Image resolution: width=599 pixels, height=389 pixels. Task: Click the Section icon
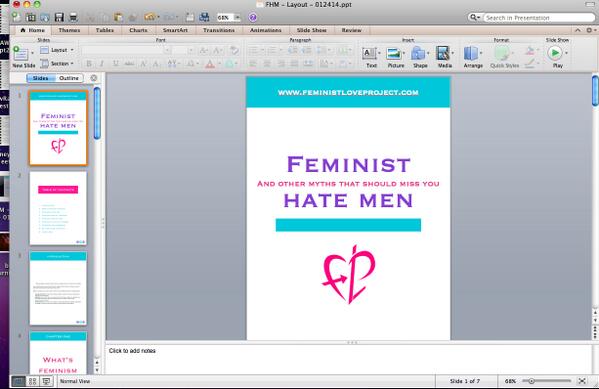click(x=45, y=63)
